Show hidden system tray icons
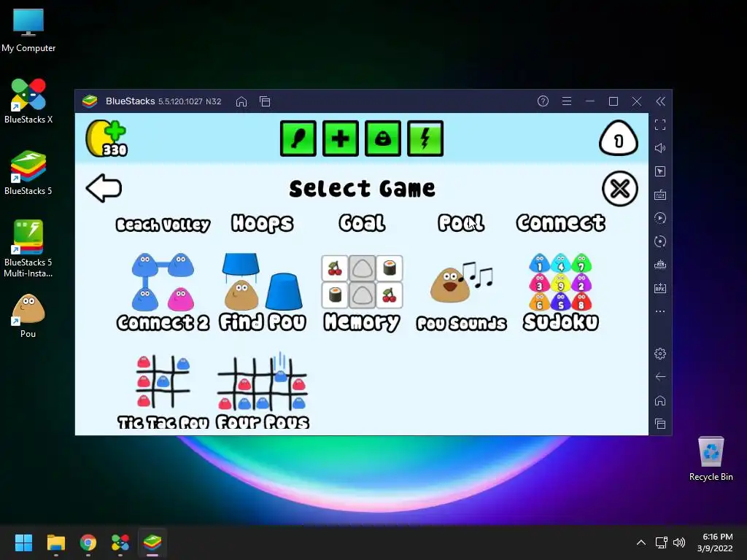The width and height of the screenshot is (747, 560). coord(641,542)
